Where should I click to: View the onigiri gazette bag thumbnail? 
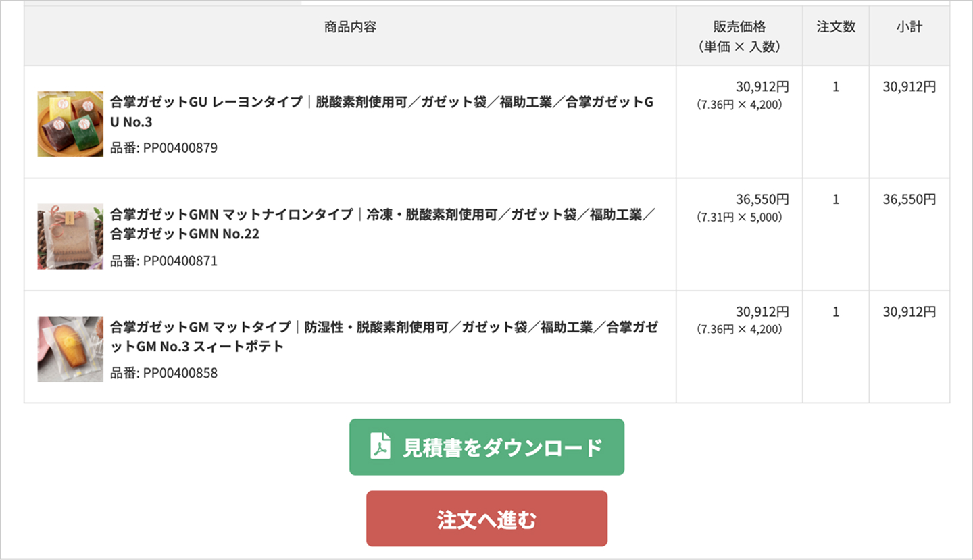(70, 123)
